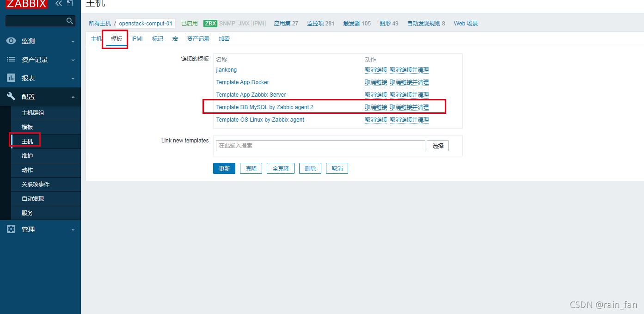Click the SNMP availability badge

(227, 23)
